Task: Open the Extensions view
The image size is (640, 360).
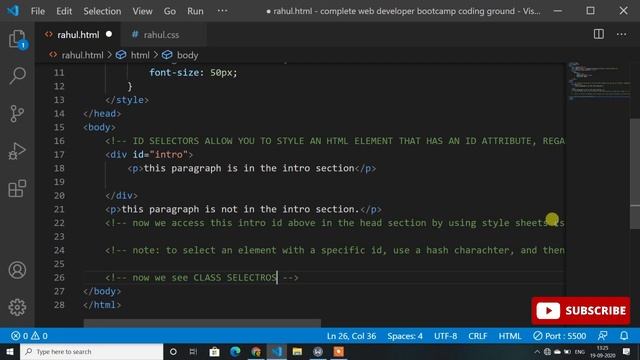Action: pyautogui.click(x=17, y=189)
